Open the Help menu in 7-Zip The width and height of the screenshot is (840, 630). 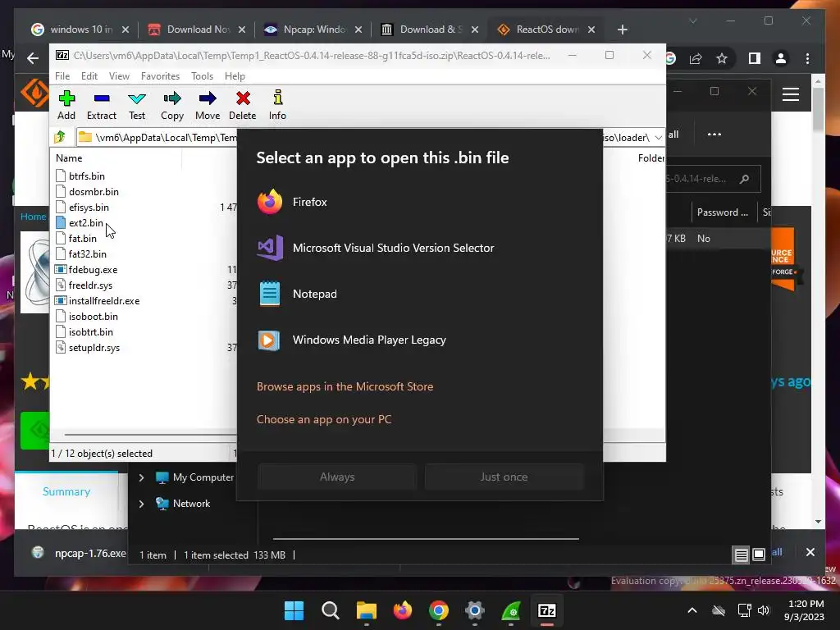click(235, 76)
